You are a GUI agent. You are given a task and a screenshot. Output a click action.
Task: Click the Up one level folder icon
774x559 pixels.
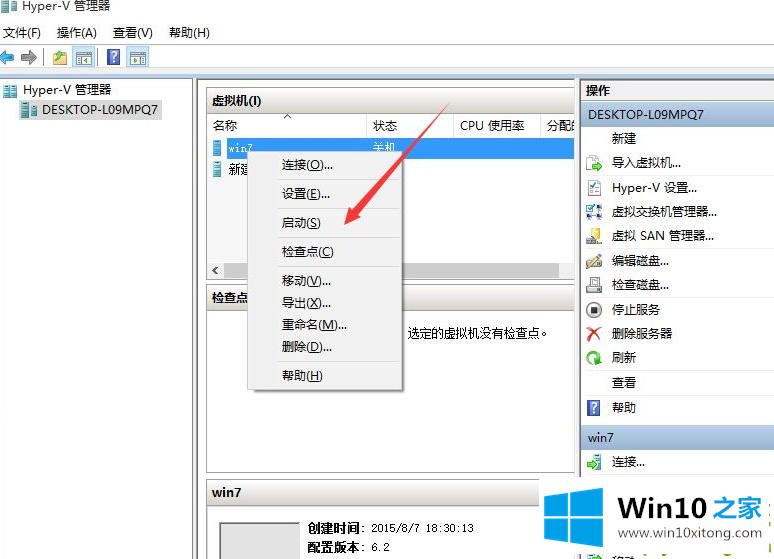tap(60, 57)
